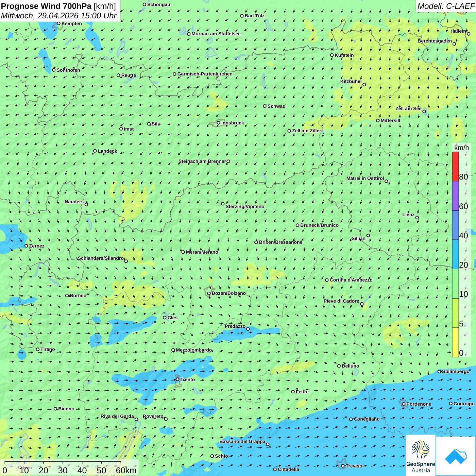Click the Garmisch-Partenkirchen marker
This screenshot has height=476, width=476.
click(x=174, y=74)
